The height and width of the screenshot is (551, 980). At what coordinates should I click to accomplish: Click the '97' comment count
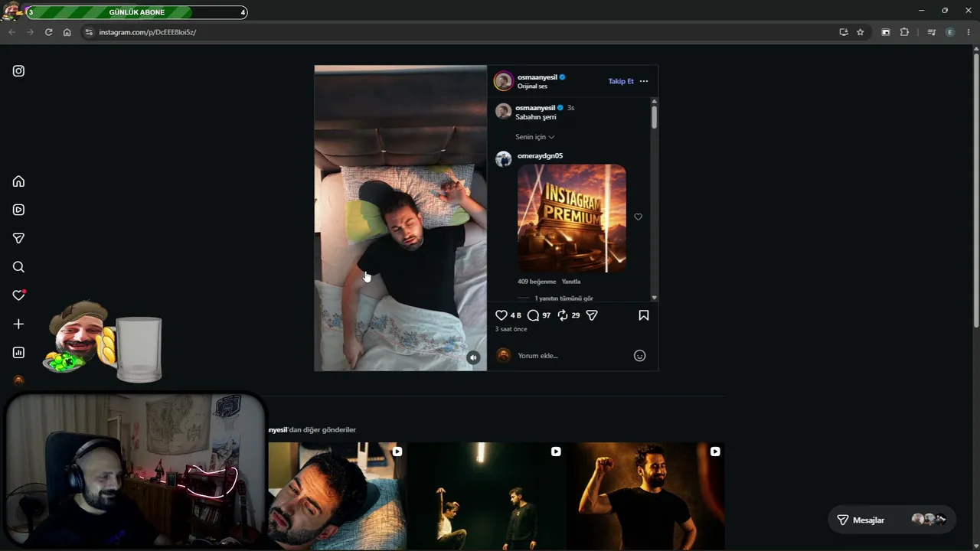pos(546,315)
